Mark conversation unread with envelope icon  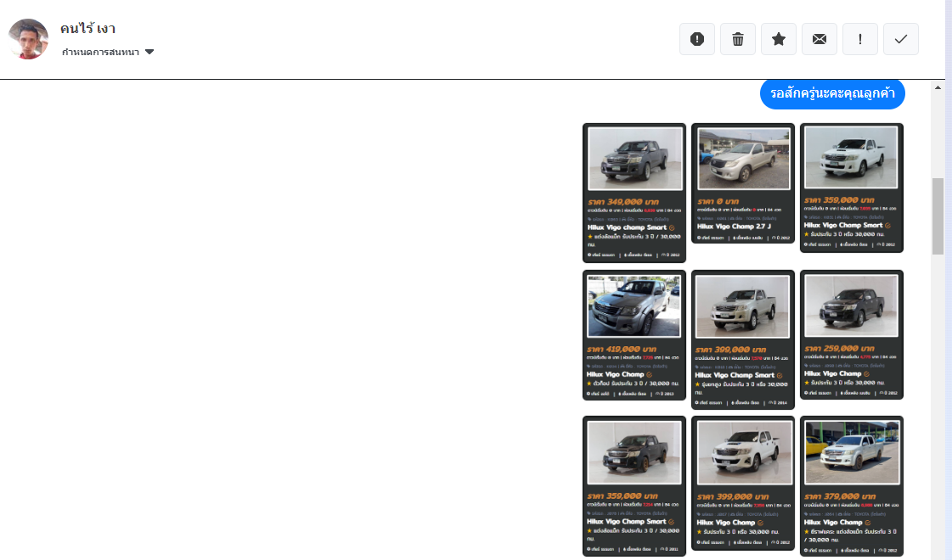point(819,39)
